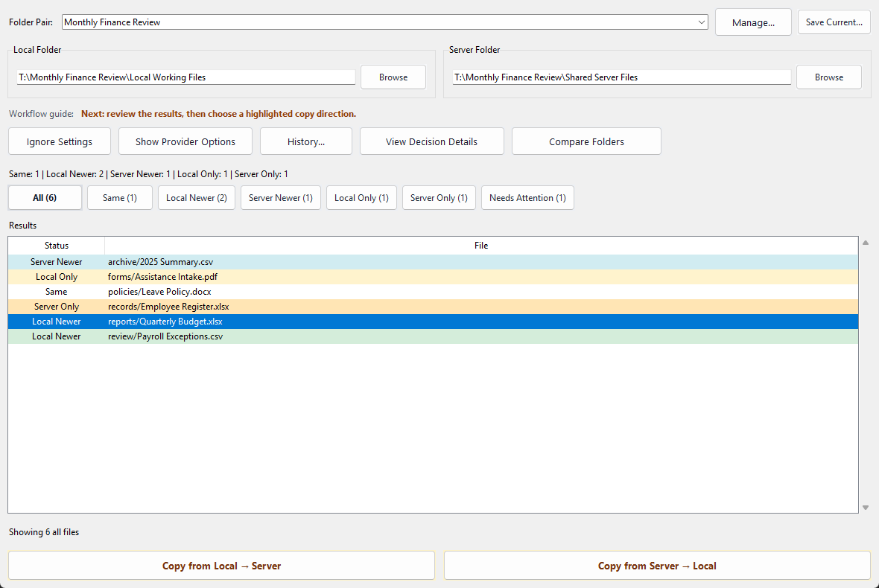Select records/Employee Register.xlsx row

point(433,307)
